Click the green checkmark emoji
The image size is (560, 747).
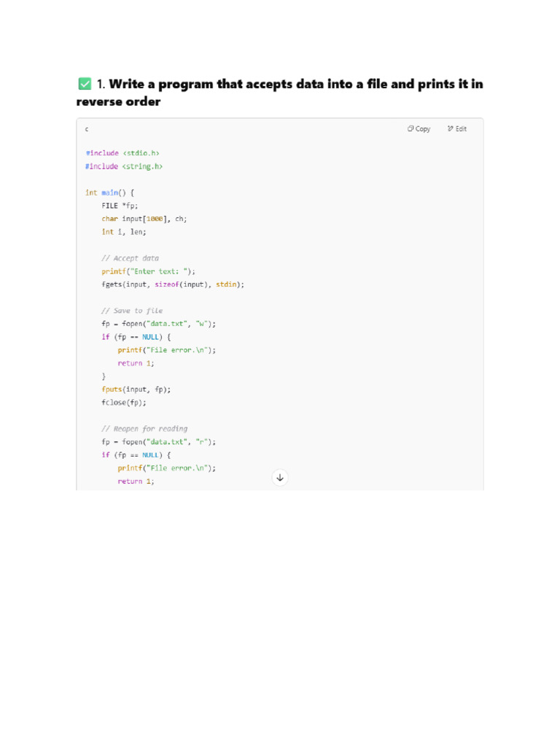click(85, 84)
